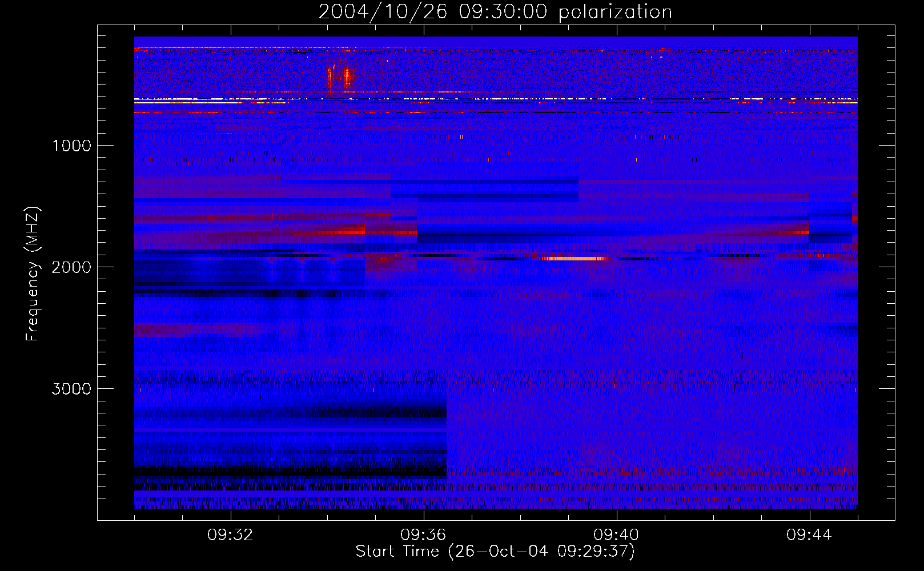The width and height of the screenshot is (924, 571).
Task: Click the bright yellow burst near 2000 MHz
Action: 573,259
